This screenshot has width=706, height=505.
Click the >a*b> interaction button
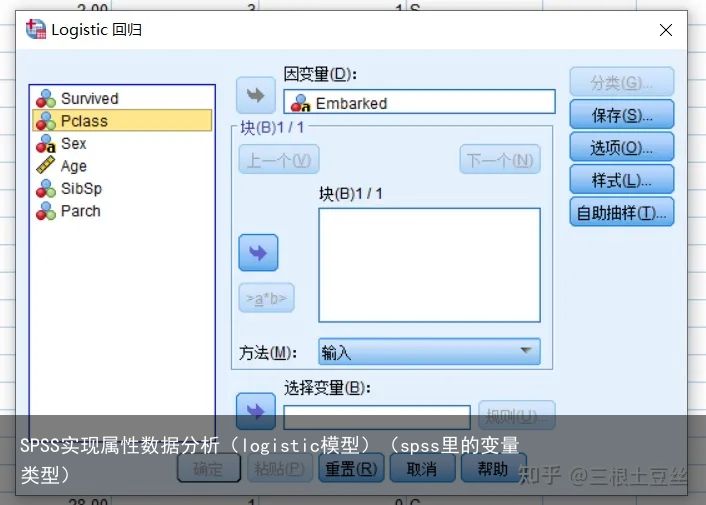coord(267,298)
